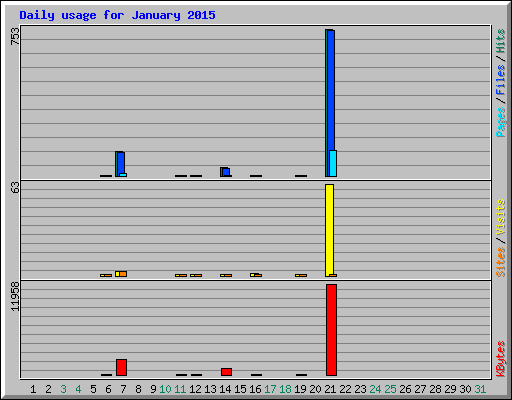This screenshot has width=512, height=400.
Task: Click day 22 on the x-axis
Action: coord(345,389)
